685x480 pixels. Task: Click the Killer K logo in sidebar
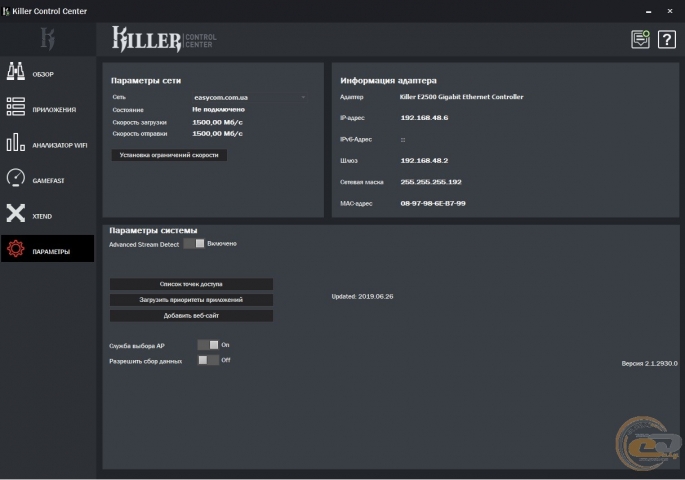tap(48, 38)
